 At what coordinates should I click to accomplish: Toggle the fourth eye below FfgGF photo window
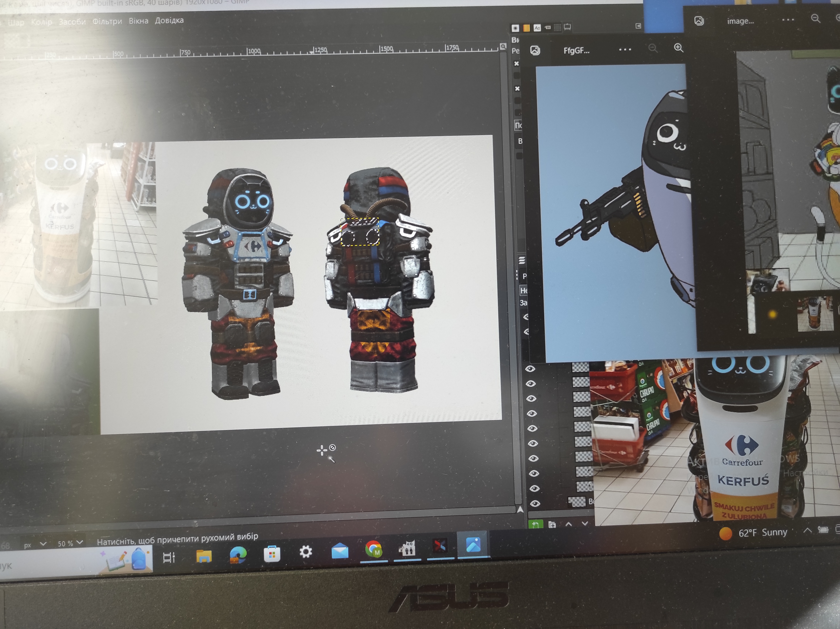pyautogui.click(x=532, y=413)
